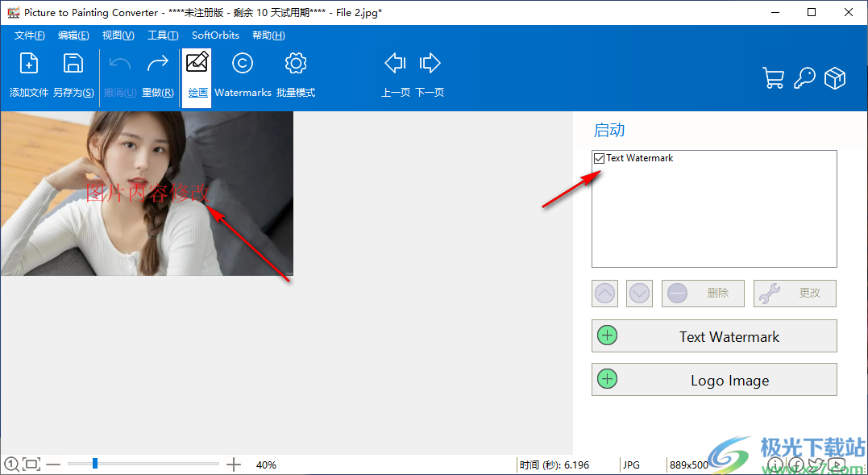Viewport: 868px width, 475px height.
Task: Open the 工具(T) menu
Action: (163, 35)
